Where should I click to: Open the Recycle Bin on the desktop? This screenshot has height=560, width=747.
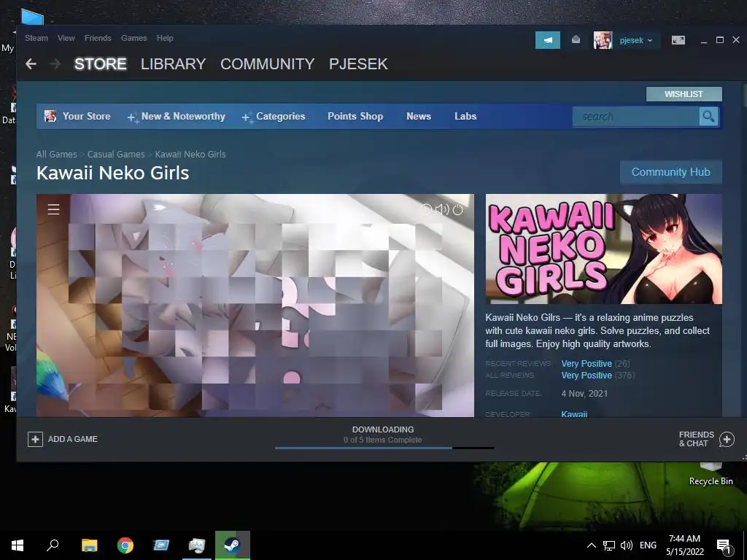pos(711,472)
